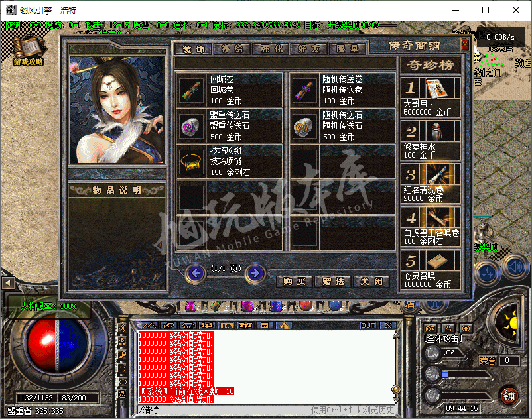Click the orange 店 store button
This screenshot has height=419, width=532.
tap(410, 305)
